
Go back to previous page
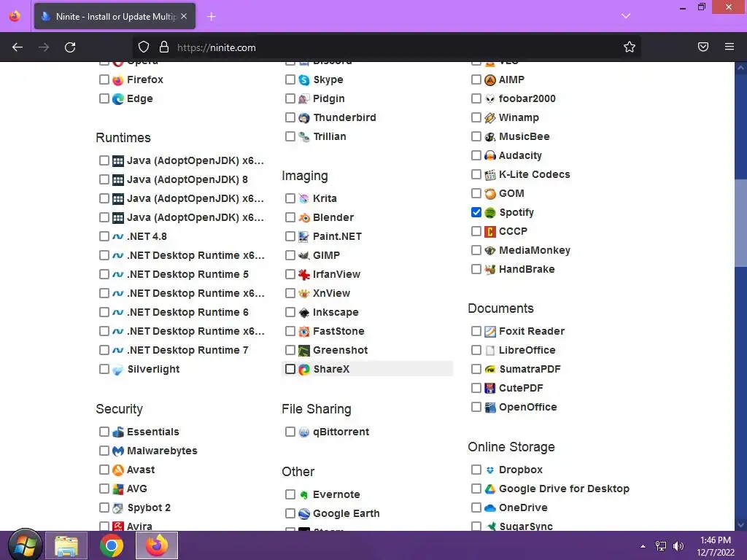click(18, 47)
